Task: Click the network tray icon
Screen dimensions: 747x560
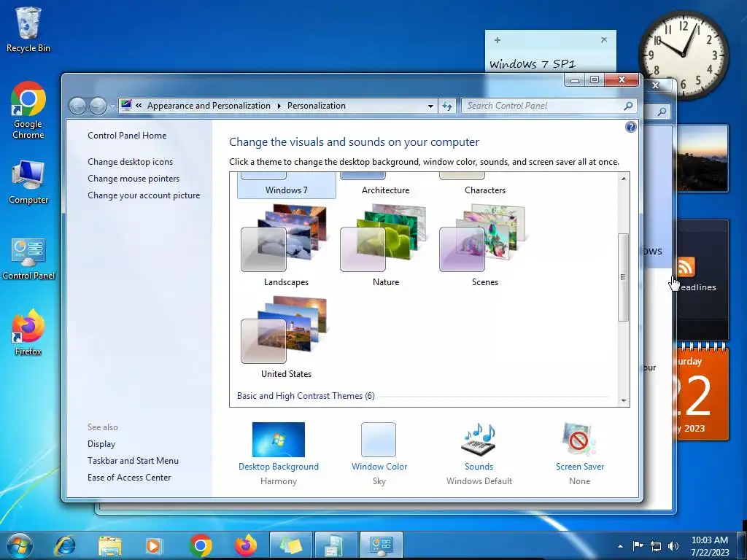Action: coord(656,546)
